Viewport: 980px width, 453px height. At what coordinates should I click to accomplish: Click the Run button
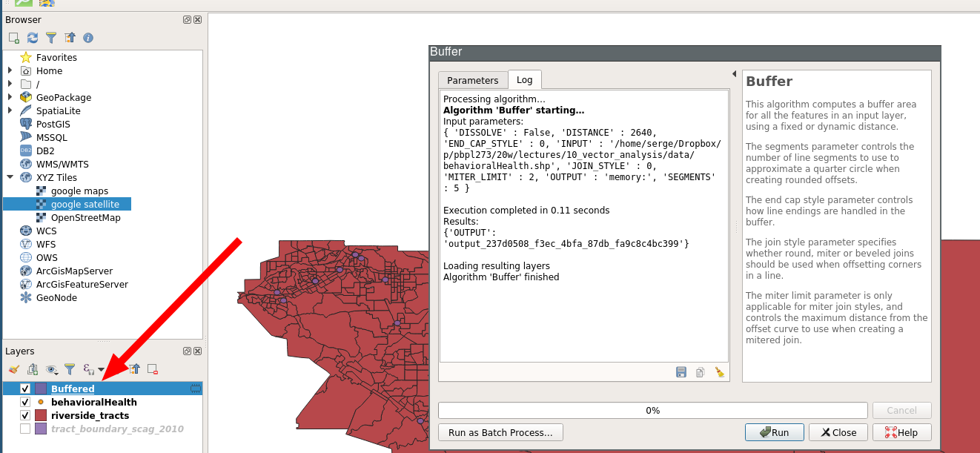click(x=772, y=432)
